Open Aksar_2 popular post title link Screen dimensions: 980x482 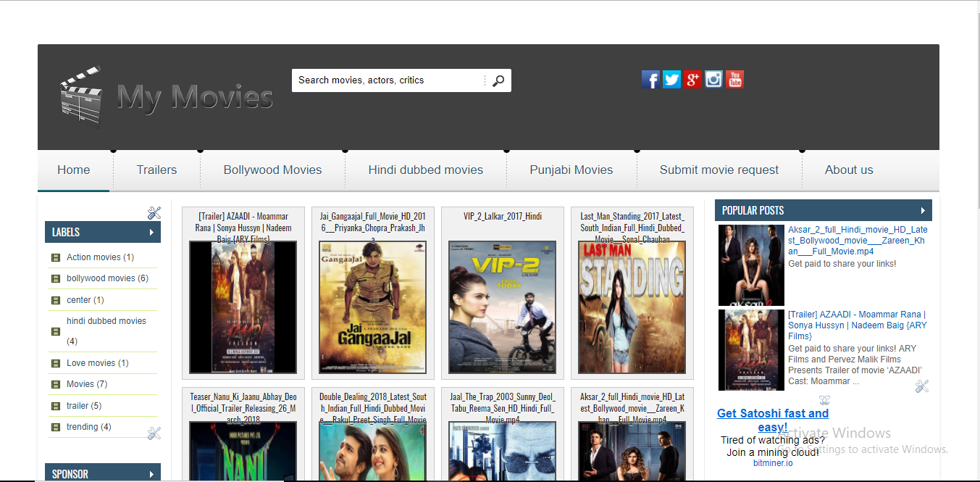pyautogui.click(x=858, y=241)
